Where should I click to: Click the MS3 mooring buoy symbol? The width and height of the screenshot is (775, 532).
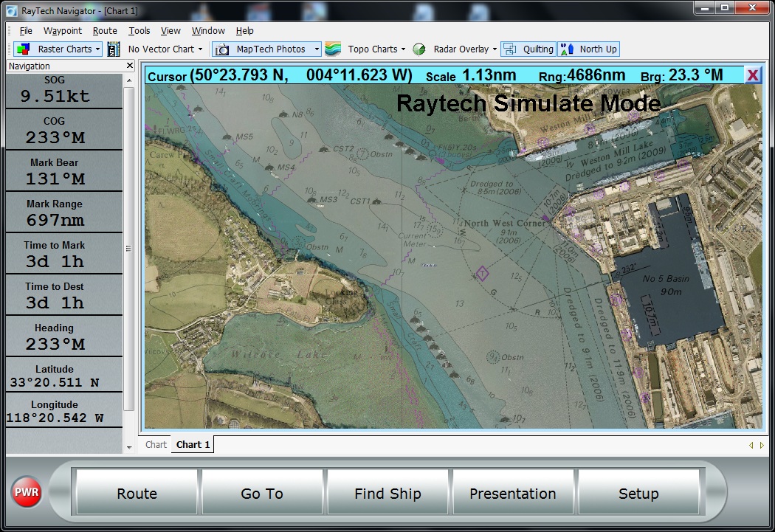point(312,200)
